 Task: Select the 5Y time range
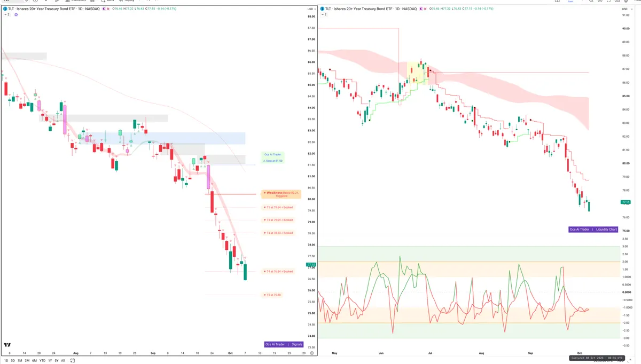coord(57,361)
